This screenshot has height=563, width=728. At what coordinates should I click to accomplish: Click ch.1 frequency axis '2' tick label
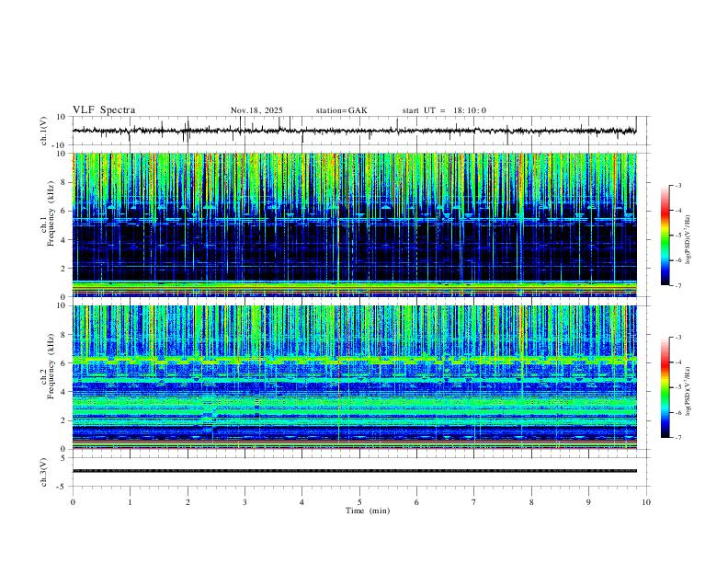coord(64,269)
